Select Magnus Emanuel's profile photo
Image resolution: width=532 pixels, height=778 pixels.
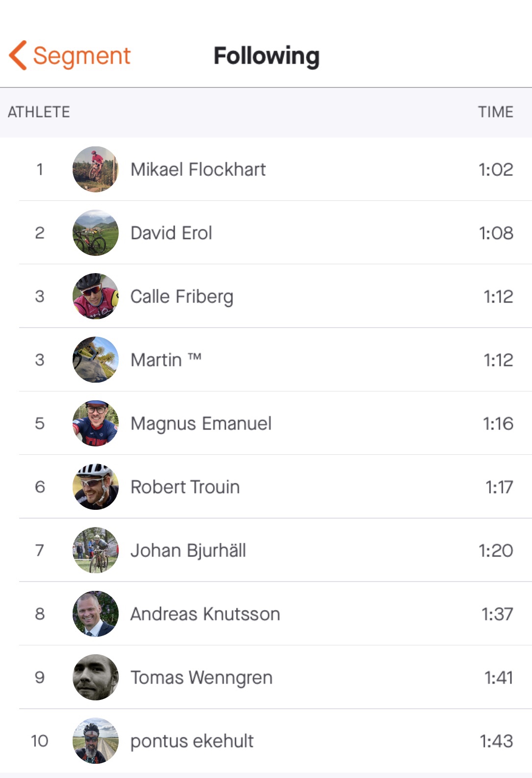95,423
